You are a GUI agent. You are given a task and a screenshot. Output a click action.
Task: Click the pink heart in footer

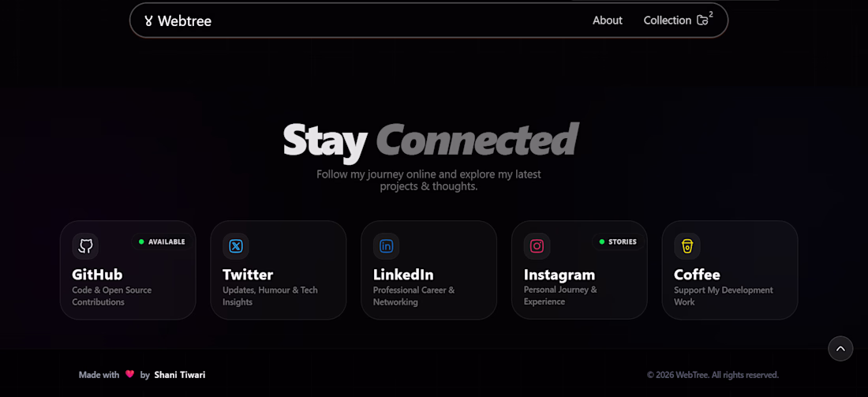point(130,375)
